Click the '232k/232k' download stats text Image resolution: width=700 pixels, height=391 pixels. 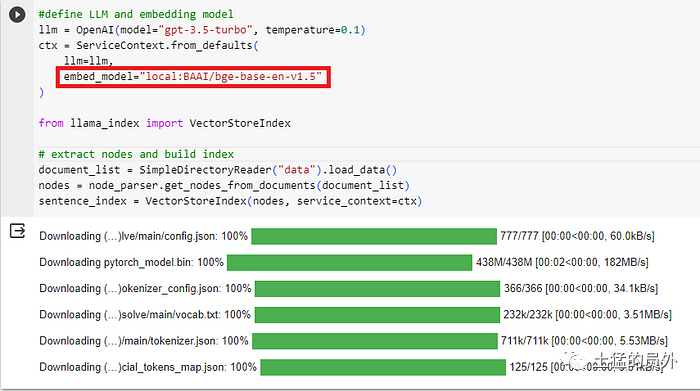(588, 315)
